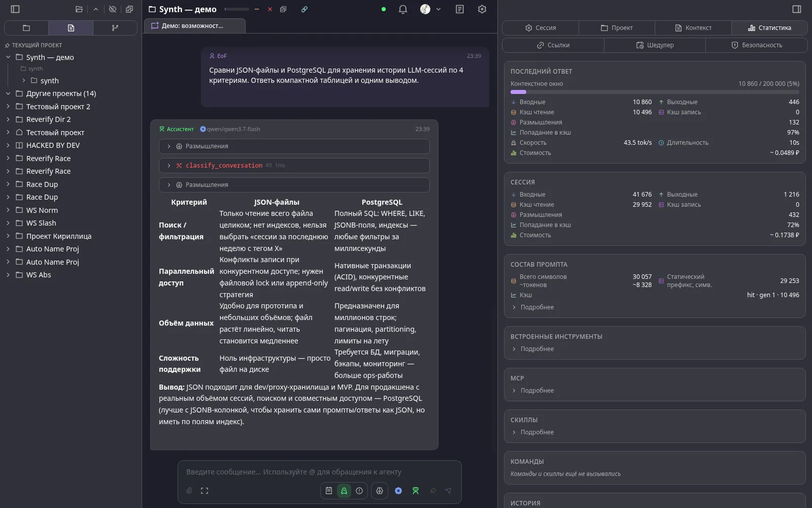Open the Шедулер tab
Image resolution: width=812 pixels, height=508 pixels.
[x=655, y=45]
